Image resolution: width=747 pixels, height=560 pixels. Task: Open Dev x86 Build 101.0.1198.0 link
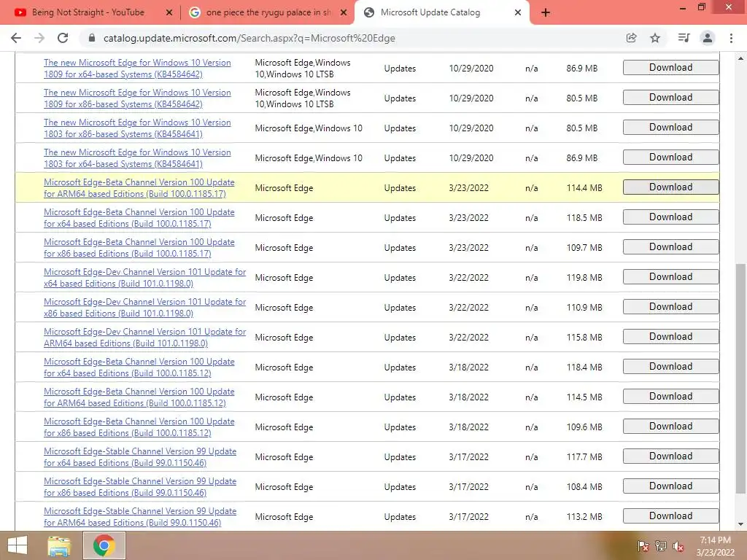click(145, 308)
